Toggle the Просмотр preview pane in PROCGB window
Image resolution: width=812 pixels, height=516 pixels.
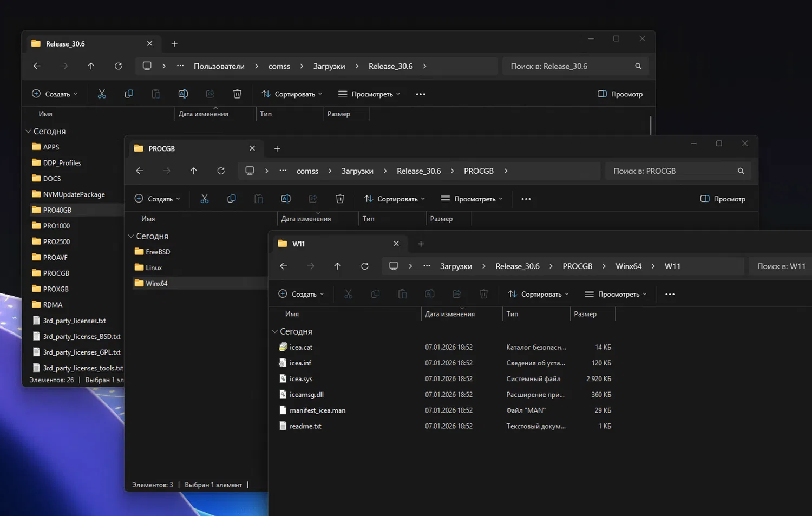coord(723,199)
